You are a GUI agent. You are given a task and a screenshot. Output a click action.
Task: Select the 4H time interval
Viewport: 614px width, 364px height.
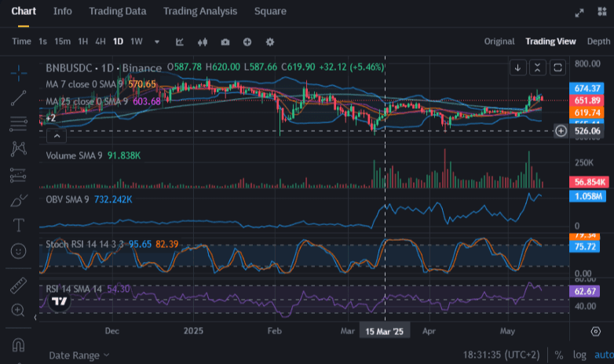tap(101, 41)
